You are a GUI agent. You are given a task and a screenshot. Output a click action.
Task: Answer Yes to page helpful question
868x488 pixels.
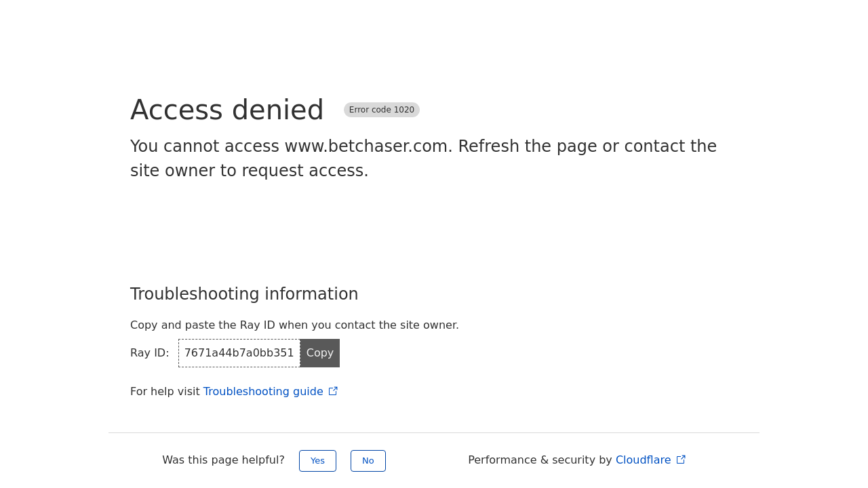[317, 461]
